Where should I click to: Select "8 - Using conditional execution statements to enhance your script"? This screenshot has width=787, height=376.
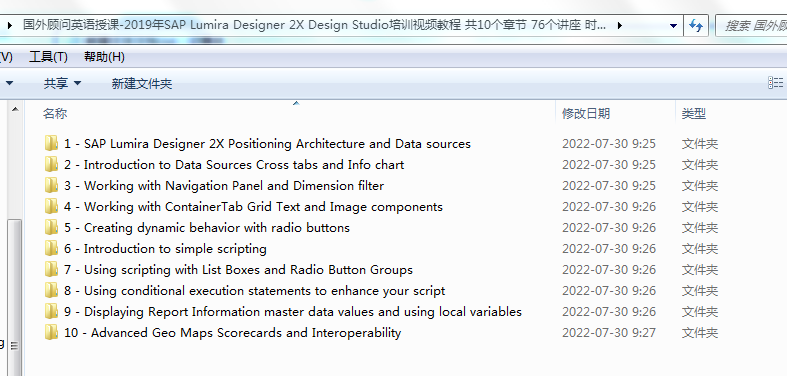point(254,291)
